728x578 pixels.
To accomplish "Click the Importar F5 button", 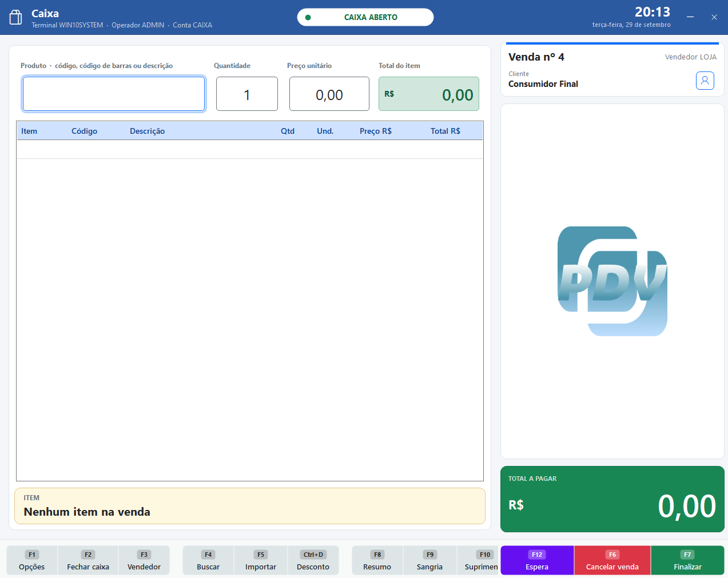I will 261,560.
